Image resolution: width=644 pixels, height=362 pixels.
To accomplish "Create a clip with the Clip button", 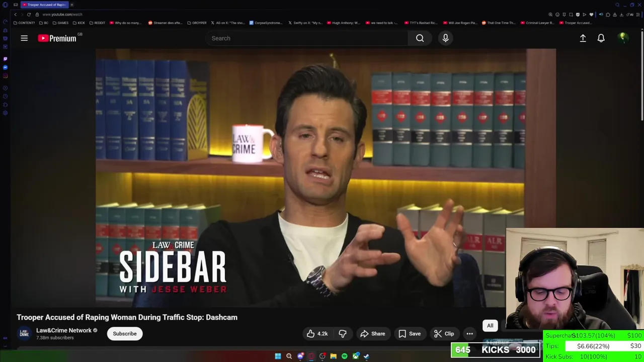I will click(x=444, y=334).
